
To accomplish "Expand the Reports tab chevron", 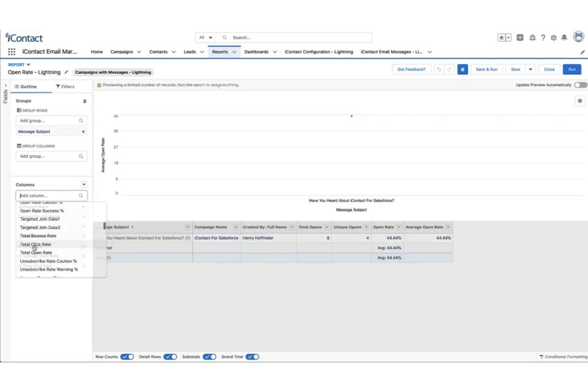I will click(x=234, y=52).
